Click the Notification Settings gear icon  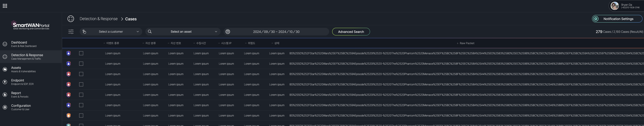(596, 19)
